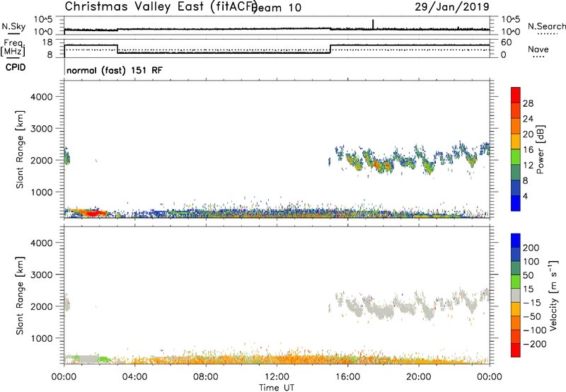Click the 'N.Search' legend label
The image size is (566, 392).
(547, 26)
